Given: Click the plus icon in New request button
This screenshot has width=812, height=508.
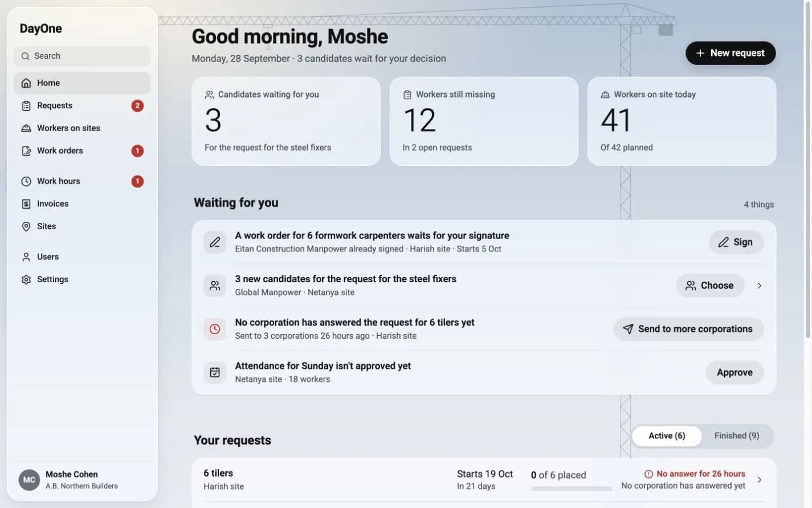Looking at the screenshot, I should pyautogui.click(x=700, y=53).
